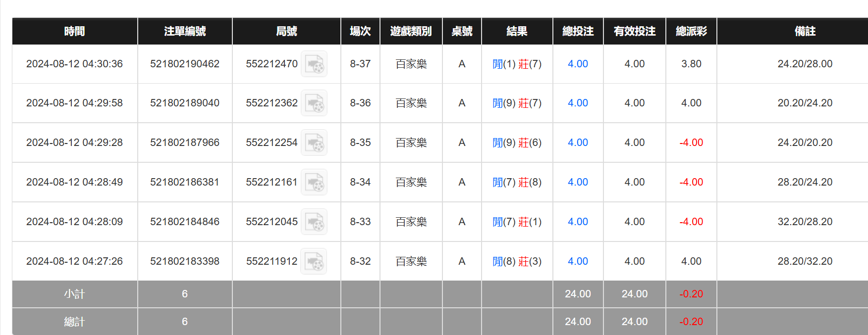This screenshot has width=868, height=335.
Task: Click the 4.00 total bet link for round 8-32
Action: [578, 261]
